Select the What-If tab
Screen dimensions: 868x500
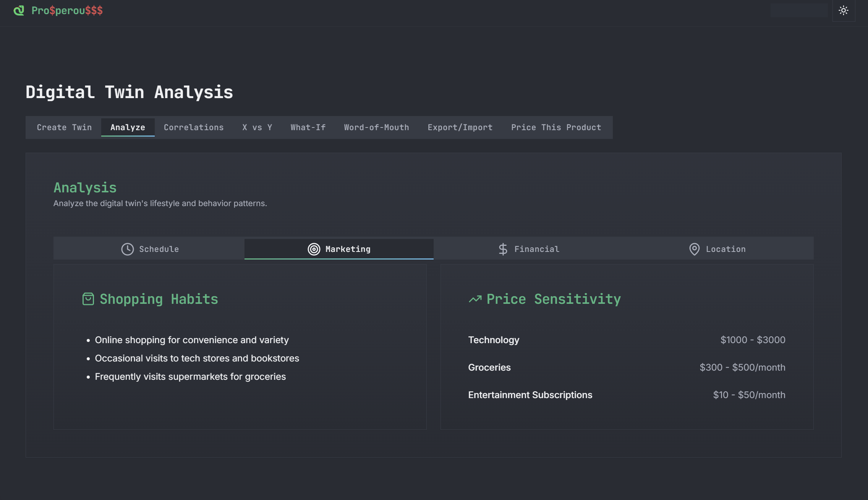[x=308, y=127]
